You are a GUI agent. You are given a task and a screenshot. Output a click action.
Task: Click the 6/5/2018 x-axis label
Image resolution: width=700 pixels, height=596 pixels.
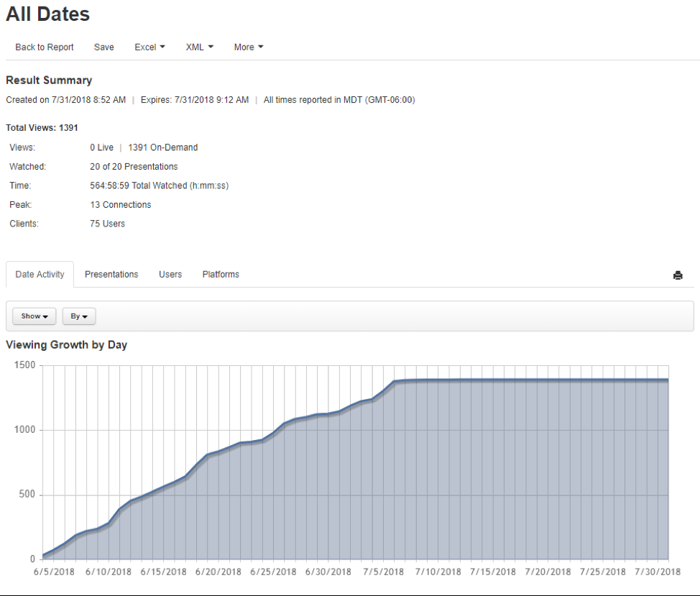pos(54,572)
